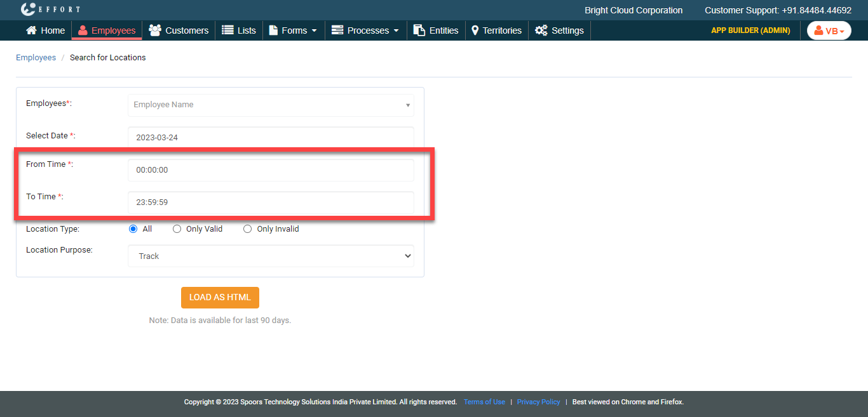Image resolution: width=868 pixels, height=417 pixels.
Task: Click the Home house icon
Action: [31, 30]
